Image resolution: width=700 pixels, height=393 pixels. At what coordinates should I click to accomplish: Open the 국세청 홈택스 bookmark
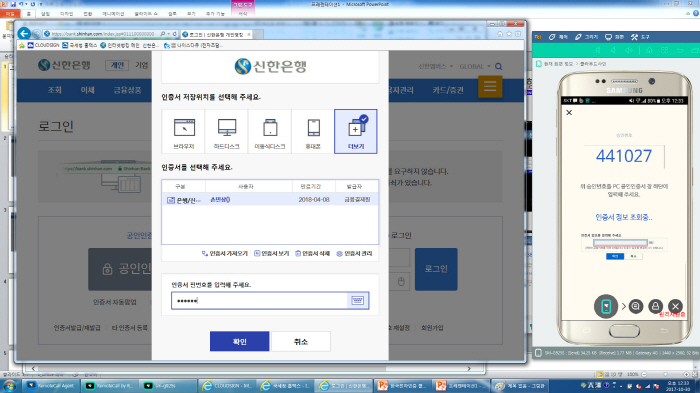click(80, 45)
